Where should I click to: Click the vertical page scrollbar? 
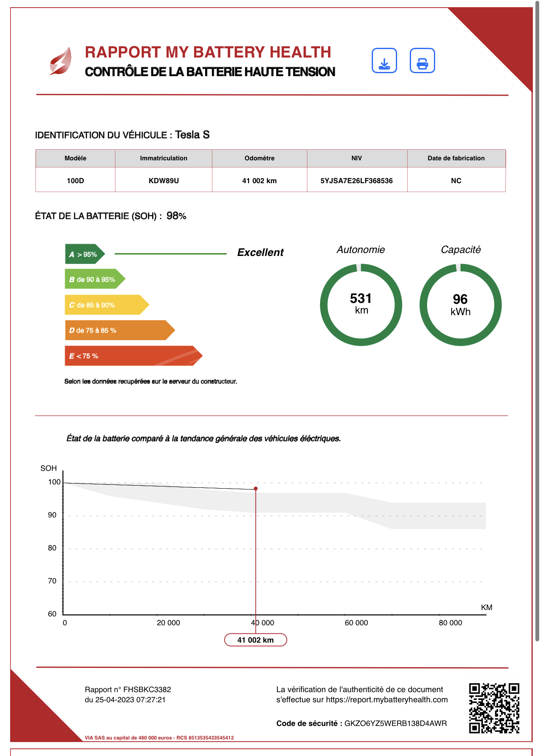[x=537, y=322]
